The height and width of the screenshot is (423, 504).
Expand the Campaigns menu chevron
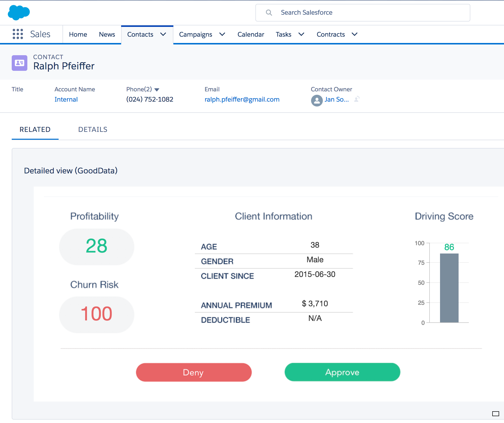click(x=222, y=34)
